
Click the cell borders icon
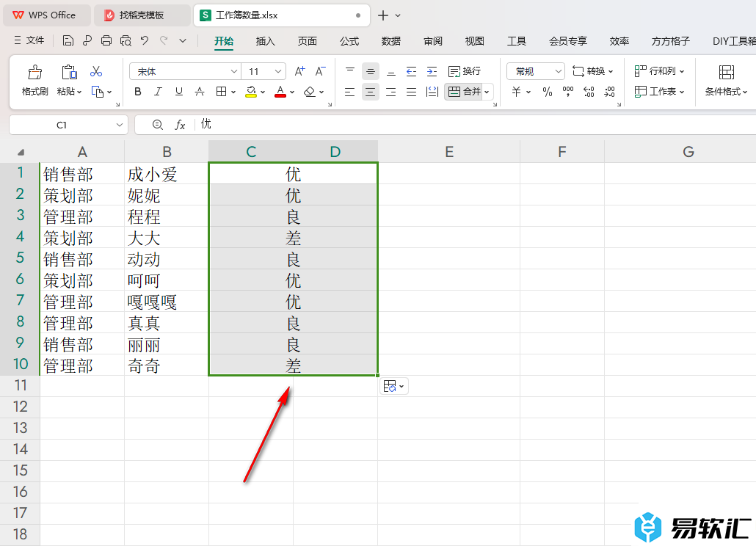pos(222,92)
